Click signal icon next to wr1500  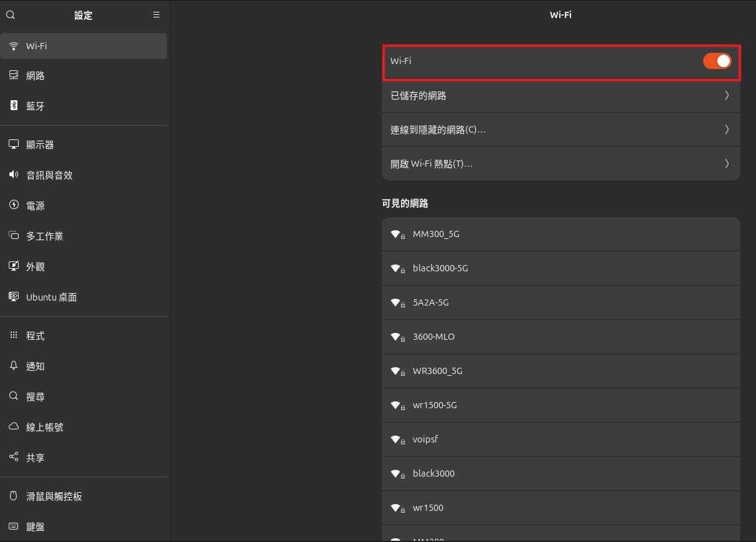397,508
